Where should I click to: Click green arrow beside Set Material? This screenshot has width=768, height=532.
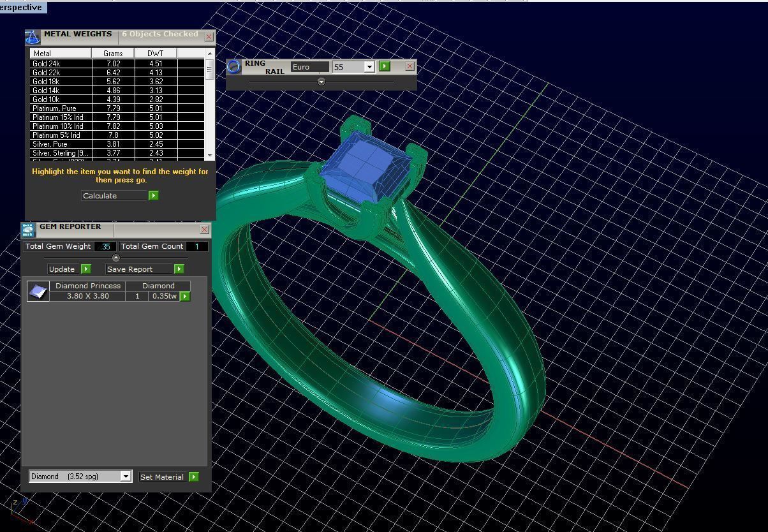click(x=194, y=477)
